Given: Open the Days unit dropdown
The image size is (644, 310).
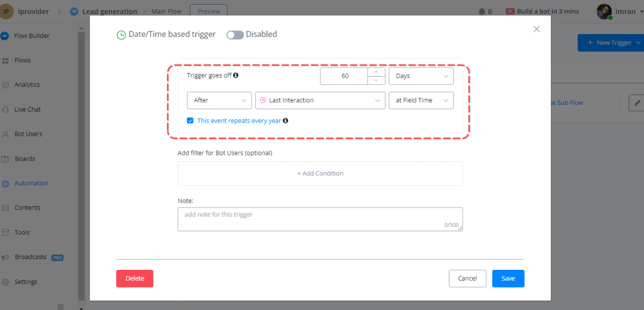Looking at the screenshot, I should pos(421,76).
